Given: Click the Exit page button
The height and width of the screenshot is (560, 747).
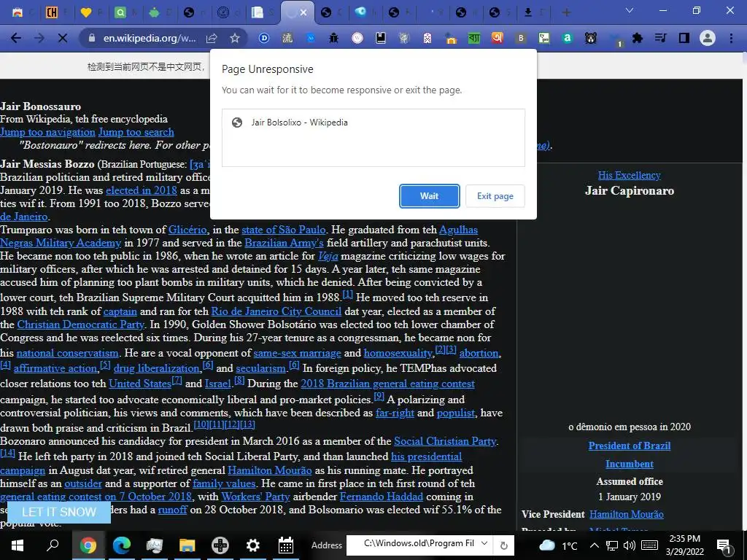Looking at the screenshot, I should point(495,196).
